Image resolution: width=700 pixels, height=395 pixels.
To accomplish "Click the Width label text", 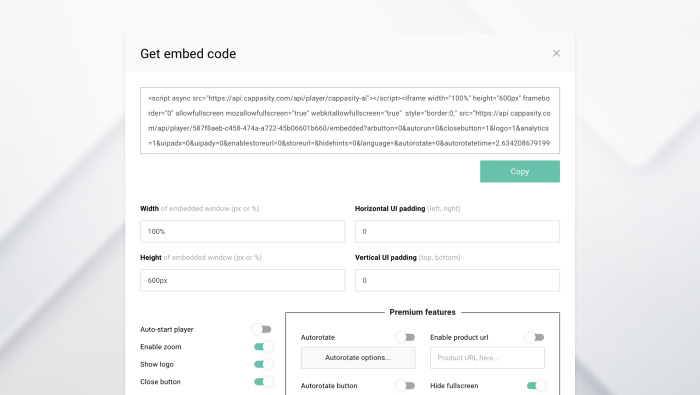I will pyautogui.click(x=150, y=208).
